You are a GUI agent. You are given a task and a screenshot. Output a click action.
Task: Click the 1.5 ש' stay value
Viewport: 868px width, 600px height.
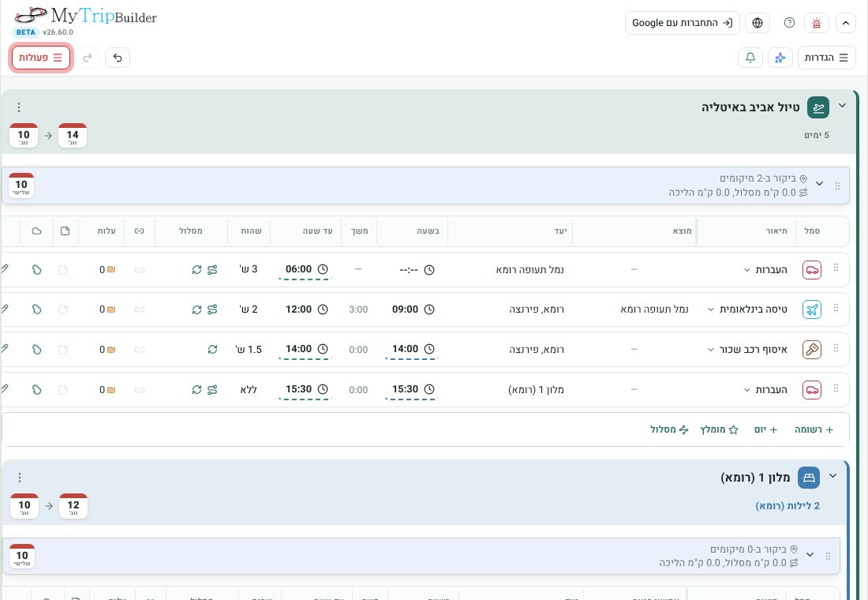249,350
